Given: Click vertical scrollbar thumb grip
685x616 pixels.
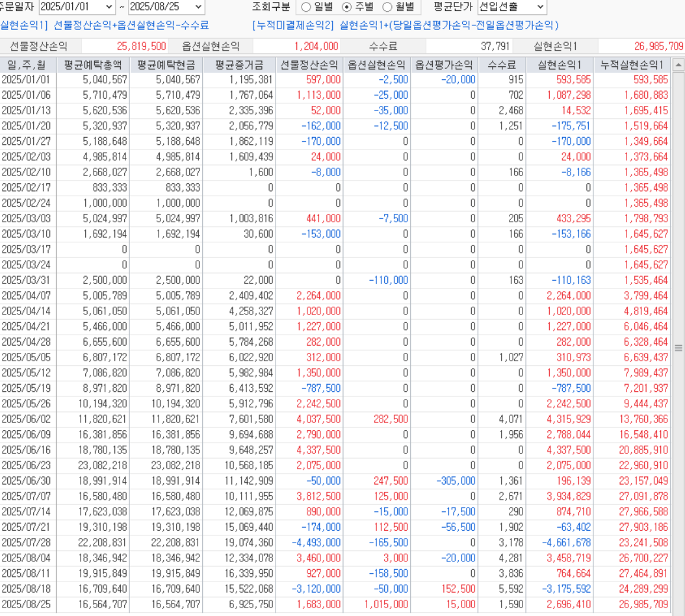Looking at the screenshot, I should tap(679, 348).
